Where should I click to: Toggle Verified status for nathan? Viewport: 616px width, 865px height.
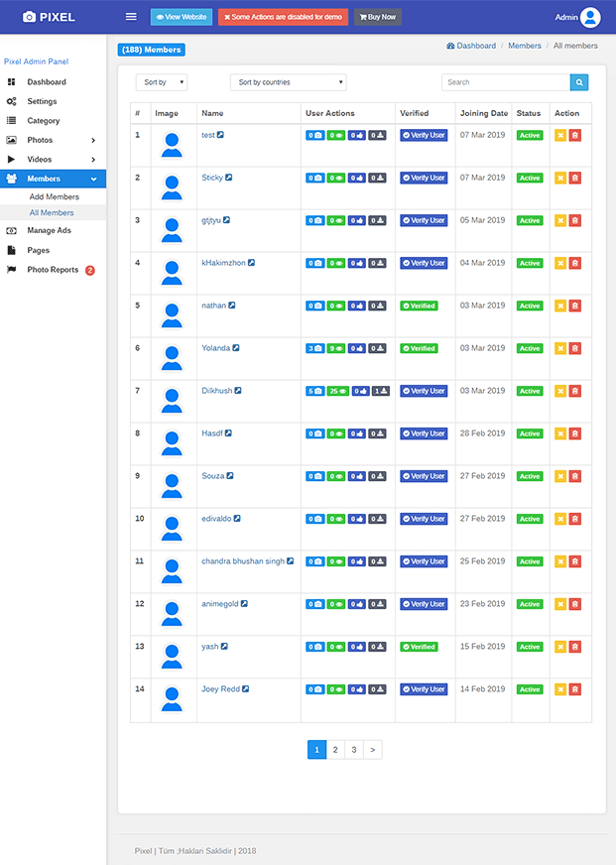coord(419,306)
